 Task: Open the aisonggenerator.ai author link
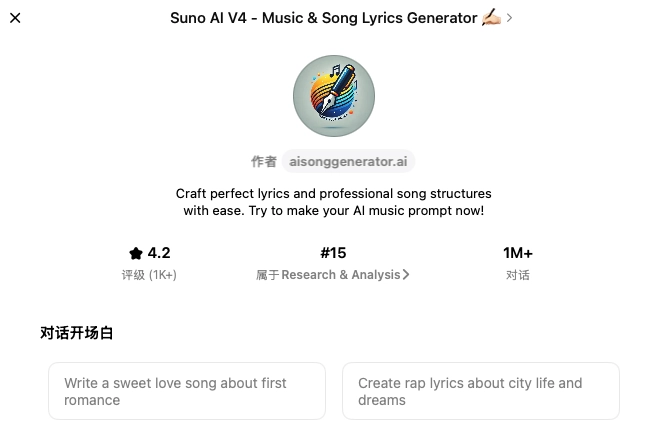pos(348,161)
